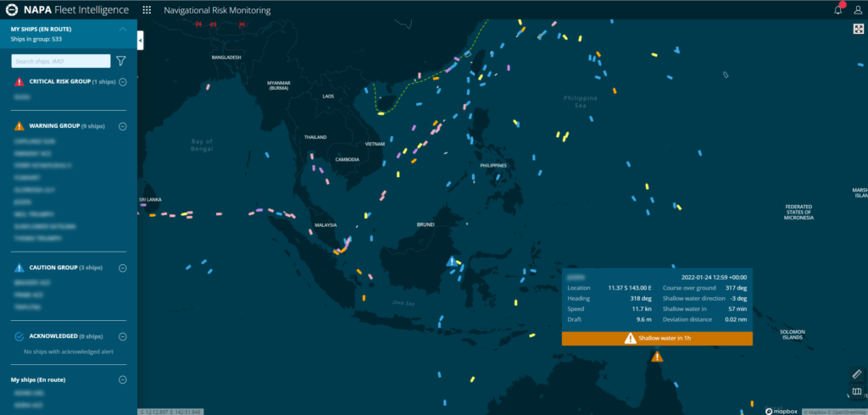Switch map to fullscreen view

858,29
